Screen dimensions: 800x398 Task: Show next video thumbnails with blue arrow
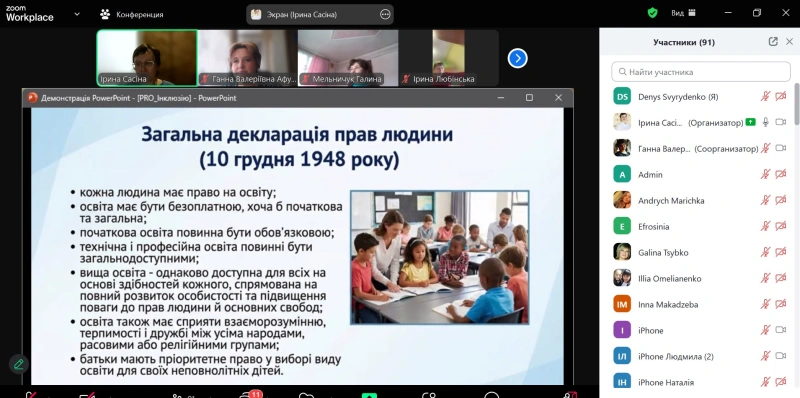517,58
